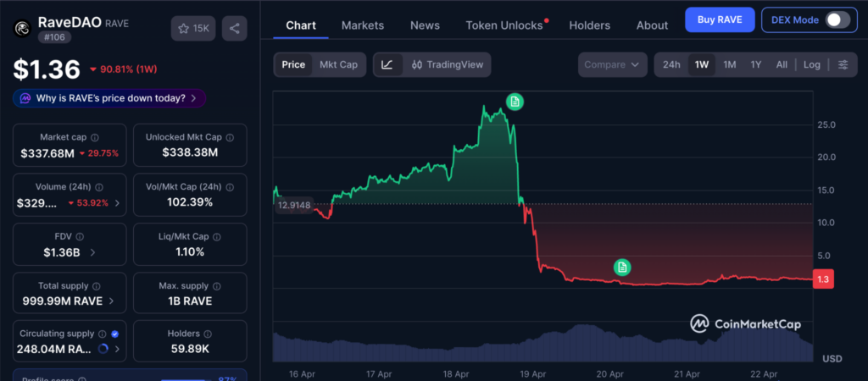The image size is (868, 381).
Task: Expand Total supply details chevron
Action: click(111, 301)
